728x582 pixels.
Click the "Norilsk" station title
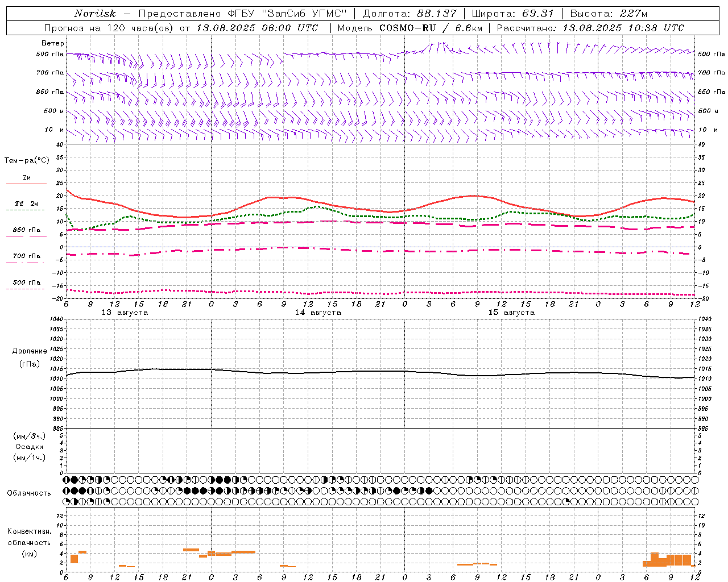click(94, 14)
